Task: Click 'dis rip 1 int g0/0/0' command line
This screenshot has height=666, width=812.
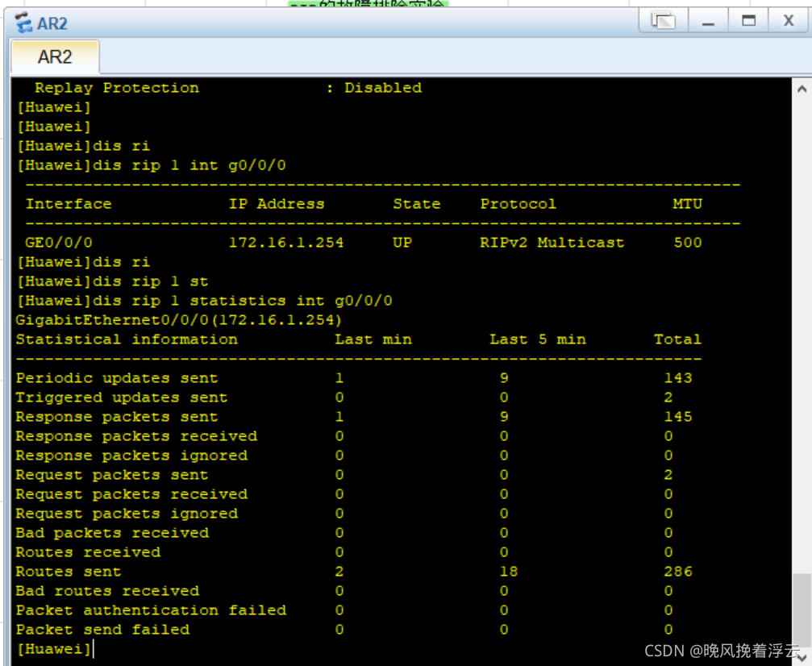Action: 152,165
